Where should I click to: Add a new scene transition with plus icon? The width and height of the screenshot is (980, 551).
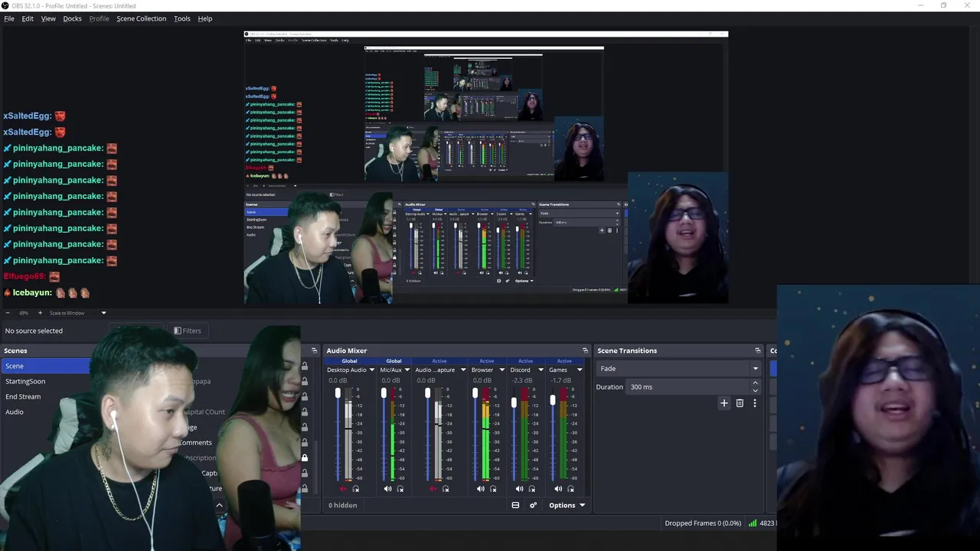[724, 403]
